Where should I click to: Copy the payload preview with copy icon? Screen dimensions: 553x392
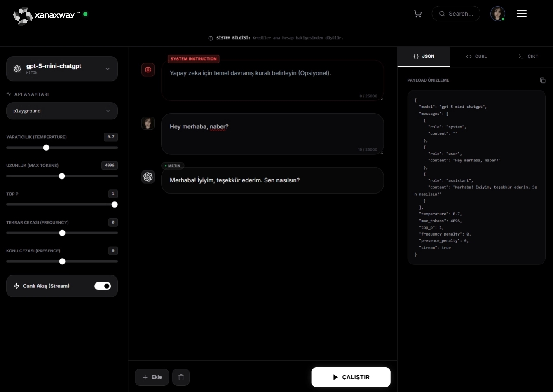542,80
